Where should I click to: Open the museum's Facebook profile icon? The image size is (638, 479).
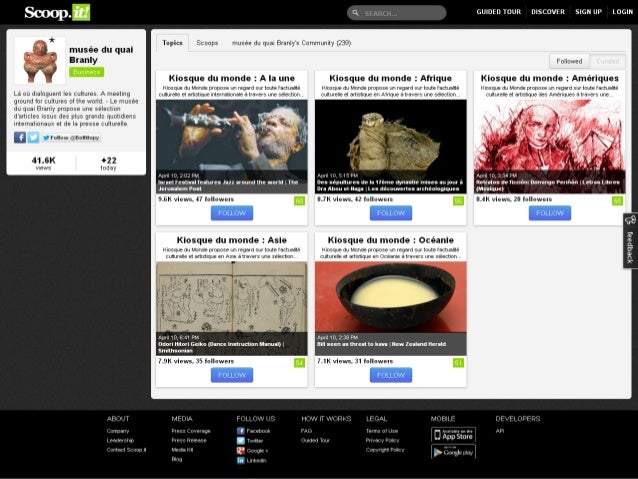tap(20, 138)
